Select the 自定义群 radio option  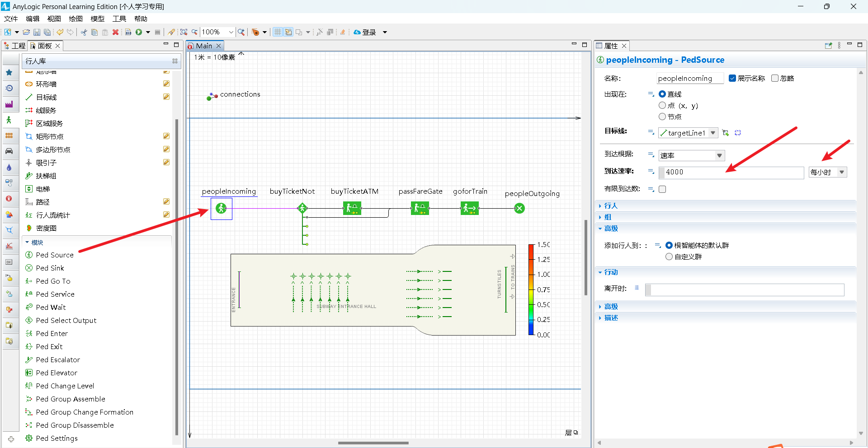tap(669, 257)
